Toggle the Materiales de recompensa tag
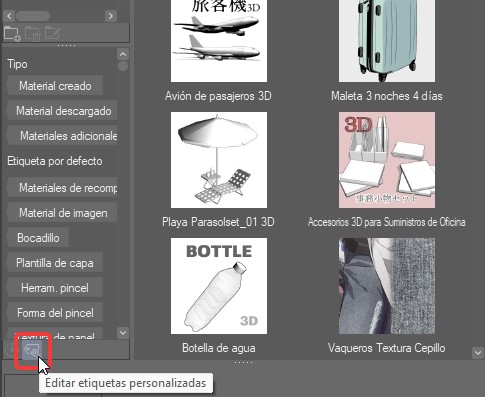Image resolution: width=485 pixels, height=397 pixels. tap(62, 188)
